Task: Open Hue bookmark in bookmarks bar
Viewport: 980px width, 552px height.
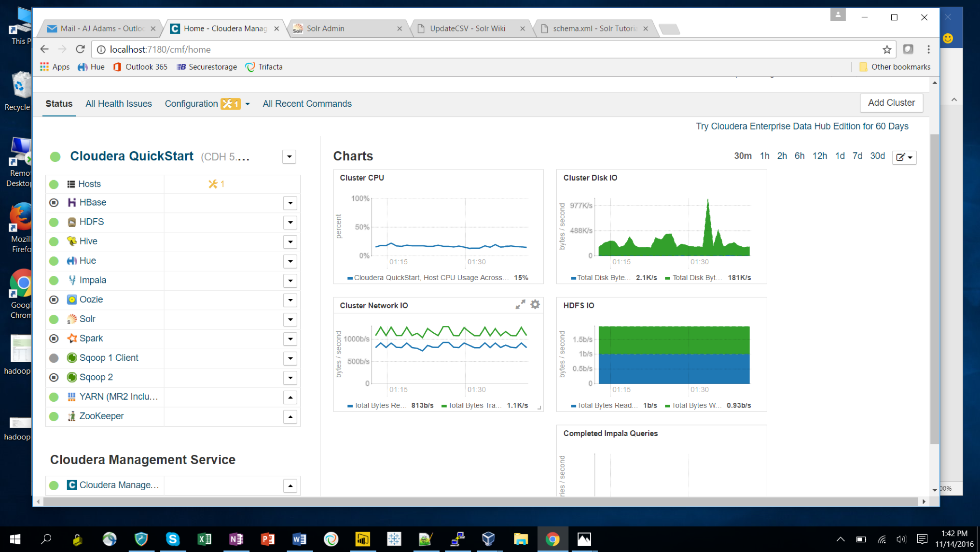Action: 91,67
